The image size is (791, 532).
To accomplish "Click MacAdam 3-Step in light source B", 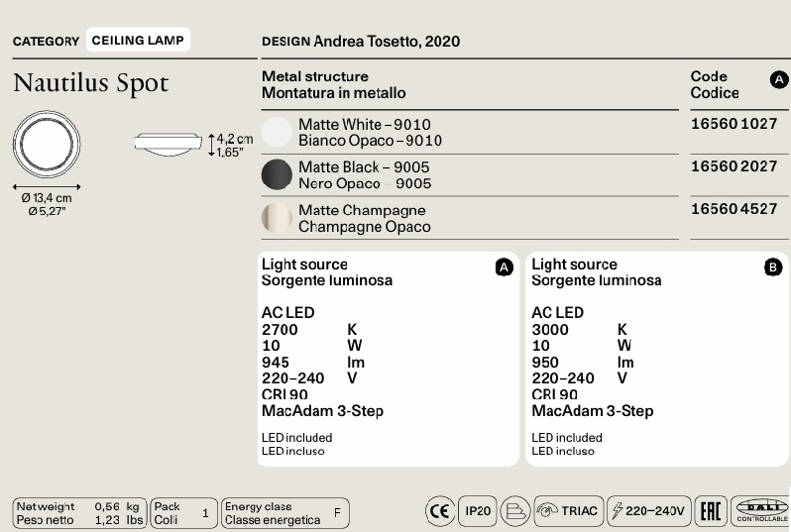I will [592, 411].
